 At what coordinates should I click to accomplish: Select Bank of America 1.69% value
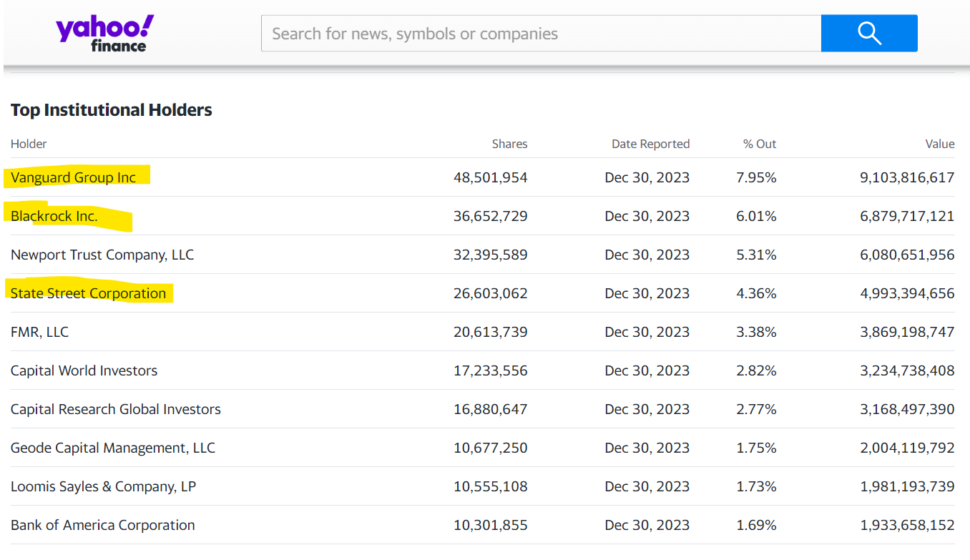756,525
